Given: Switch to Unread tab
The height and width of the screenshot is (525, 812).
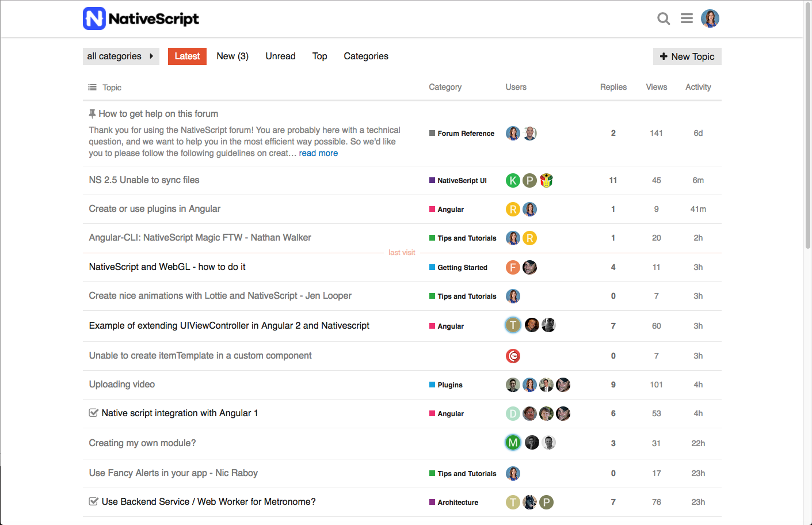Looking at the screenshot, I should (280, 56).
